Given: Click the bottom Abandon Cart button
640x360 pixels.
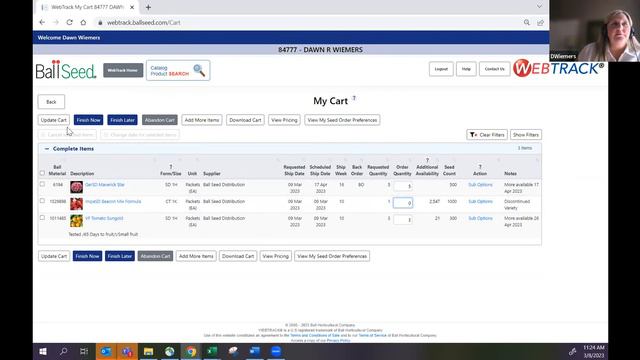Looking at the screenshot, I should click(x=155, y=256).
